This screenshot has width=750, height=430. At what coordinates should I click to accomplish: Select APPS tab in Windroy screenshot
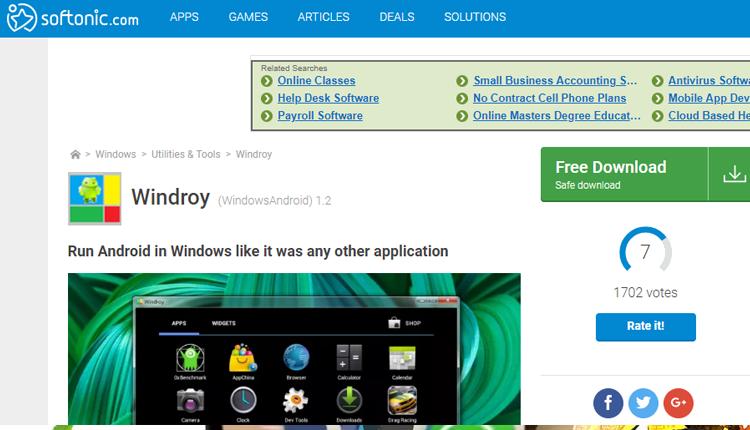pos(179,323)
